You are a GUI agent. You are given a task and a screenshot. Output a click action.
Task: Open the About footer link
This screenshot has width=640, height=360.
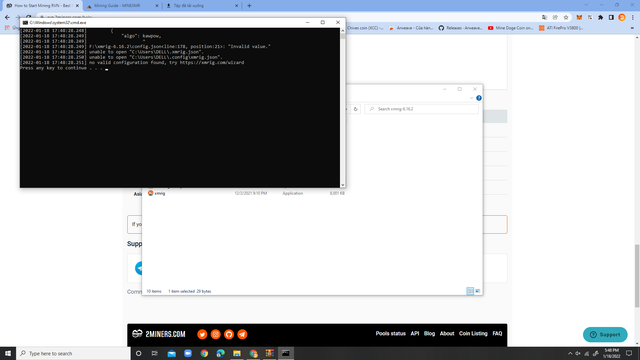click(447, 333)
